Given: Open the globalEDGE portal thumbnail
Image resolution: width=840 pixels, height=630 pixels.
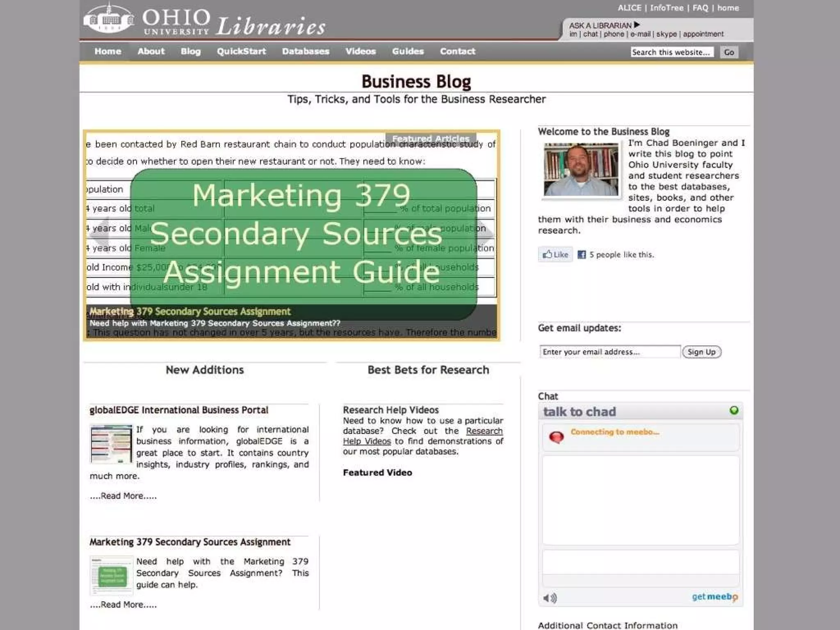Looking at the screenshot, I should point(111,444).
